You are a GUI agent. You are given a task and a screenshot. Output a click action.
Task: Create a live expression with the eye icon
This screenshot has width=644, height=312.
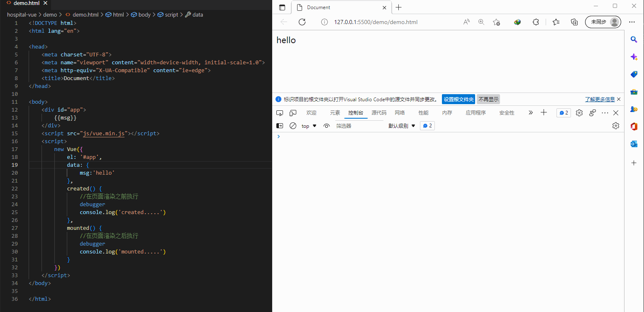327,126
